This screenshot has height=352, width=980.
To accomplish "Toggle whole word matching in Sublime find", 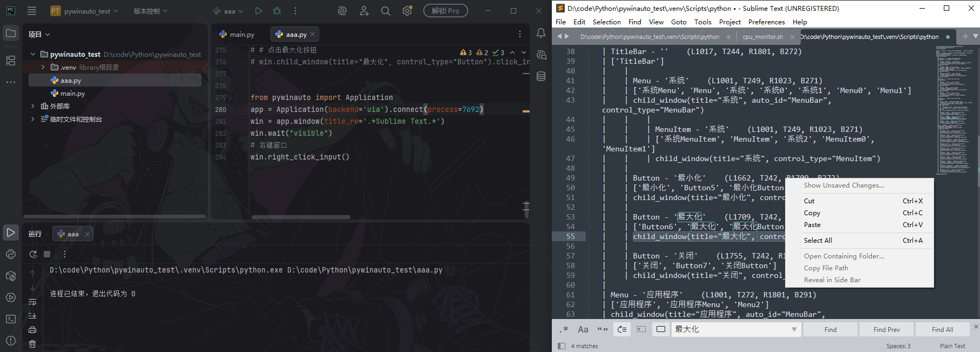I will (x=603, y=329).
